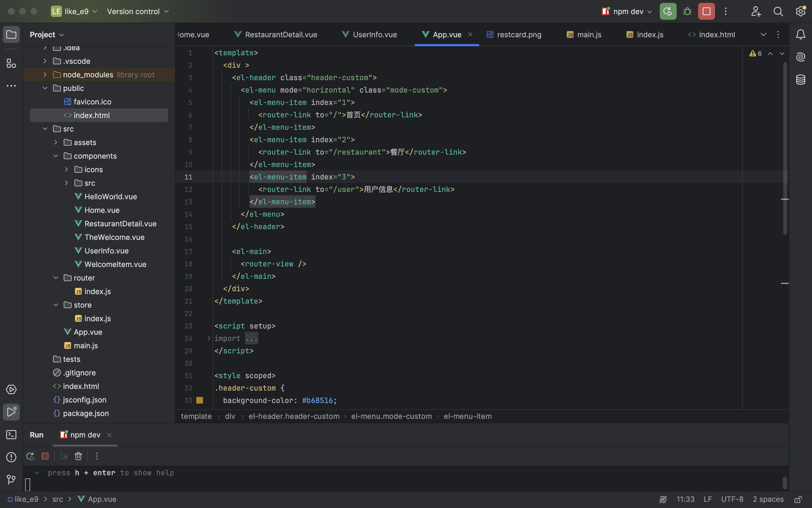The height and width of the screenshot is (508, 812).
Task: Click the Debug bug icon in top toolbar
Action: 687,11
